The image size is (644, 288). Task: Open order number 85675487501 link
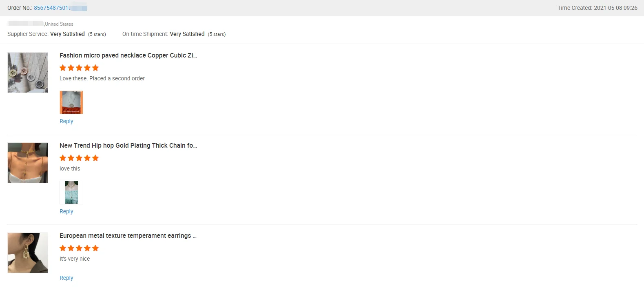click(x=51, y=8)
